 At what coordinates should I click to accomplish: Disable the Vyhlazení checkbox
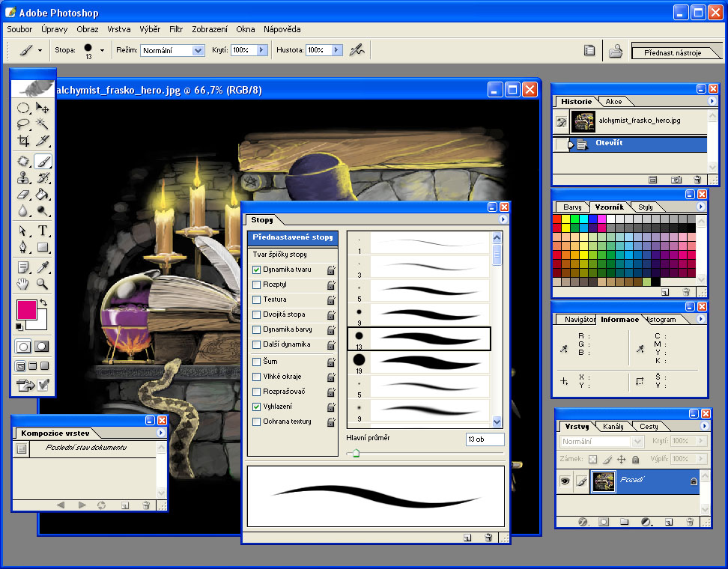[256, 407]
